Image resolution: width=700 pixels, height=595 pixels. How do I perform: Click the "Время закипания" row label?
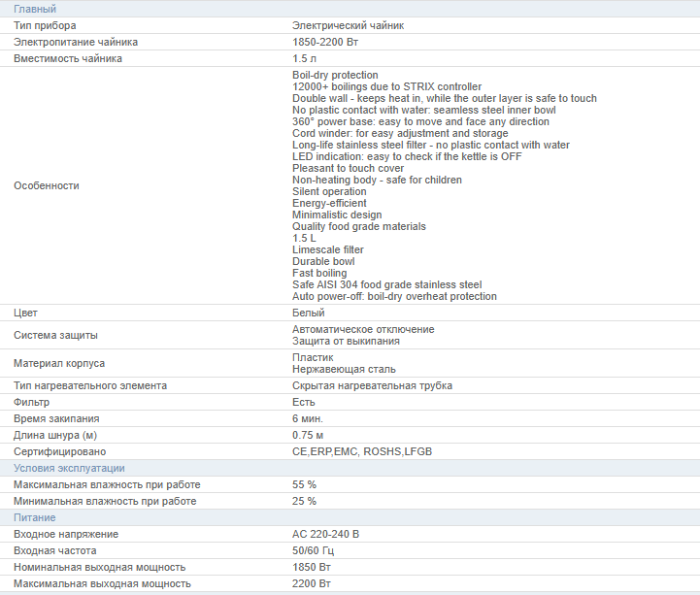[56, 418]
